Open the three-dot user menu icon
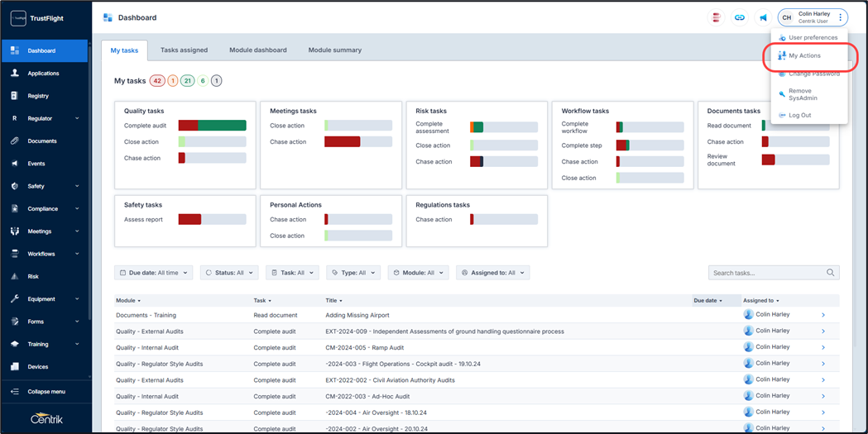This screenshot has width=868, height=434. point(841,17)
